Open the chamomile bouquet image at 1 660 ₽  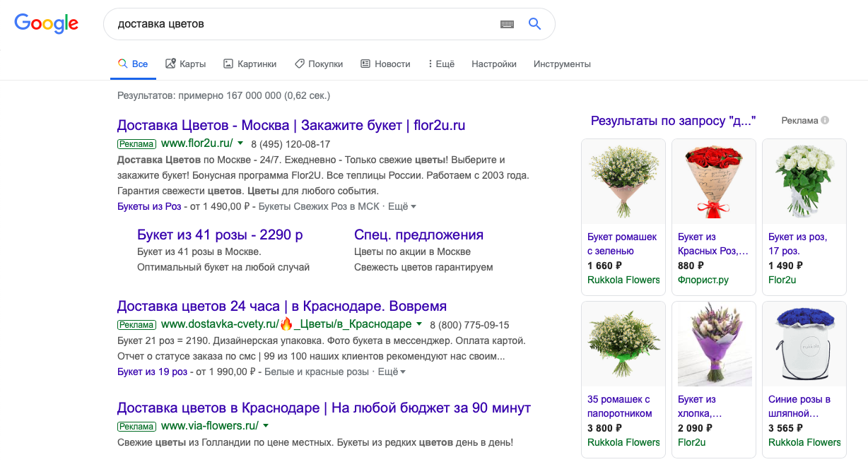click(623, 182)
